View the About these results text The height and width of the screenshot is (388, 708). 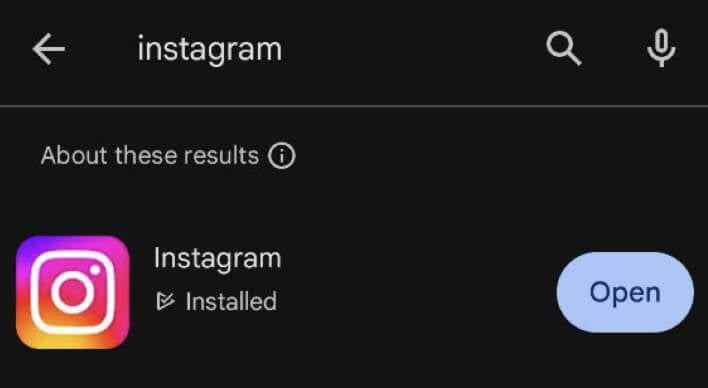point(150,155)
